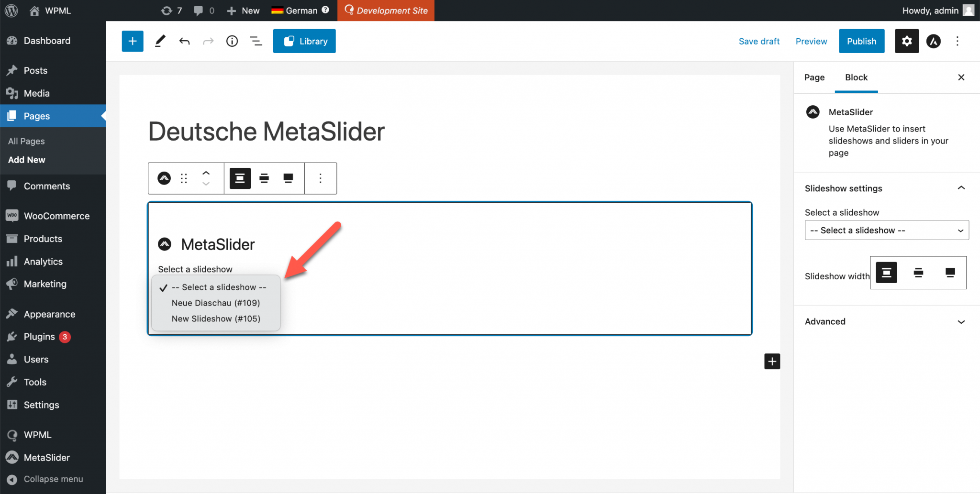This screenshot has height=494, width=980.
Task: Open the Howdy admin account menu
Action: 938,11
